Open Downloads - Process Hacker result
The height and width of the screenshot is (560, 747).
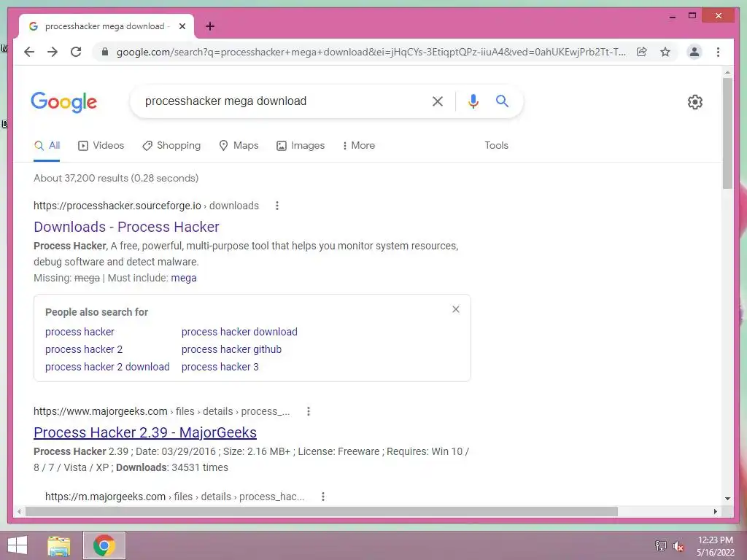tap(126, 227)
